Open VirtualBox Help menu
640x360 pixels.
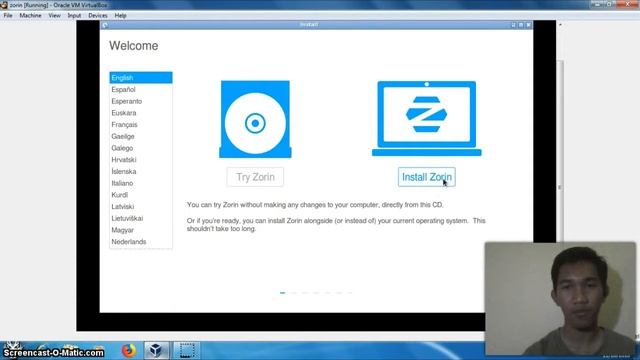click(120, 16)
